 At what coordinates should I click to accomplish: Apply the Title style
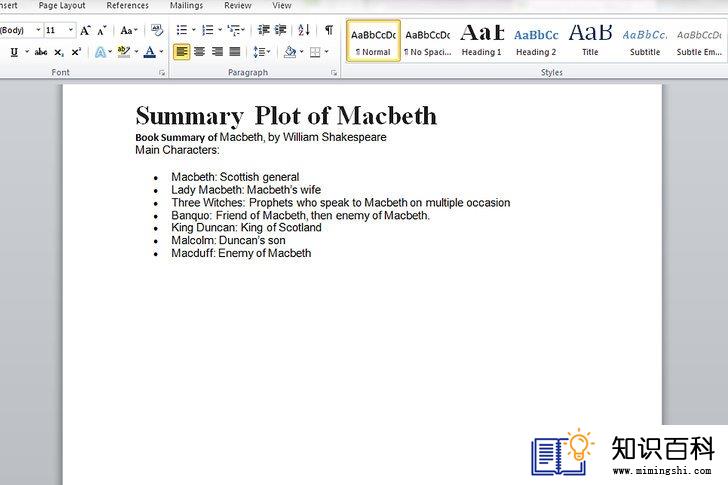(x=590, y=41)
